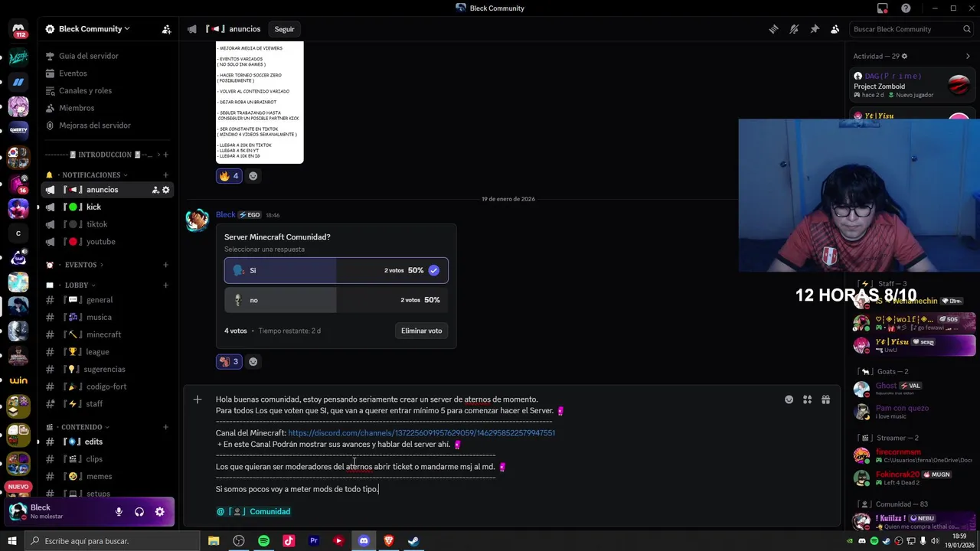Click Eliminar voto button
980x551 pixels.
coord(421,331)
